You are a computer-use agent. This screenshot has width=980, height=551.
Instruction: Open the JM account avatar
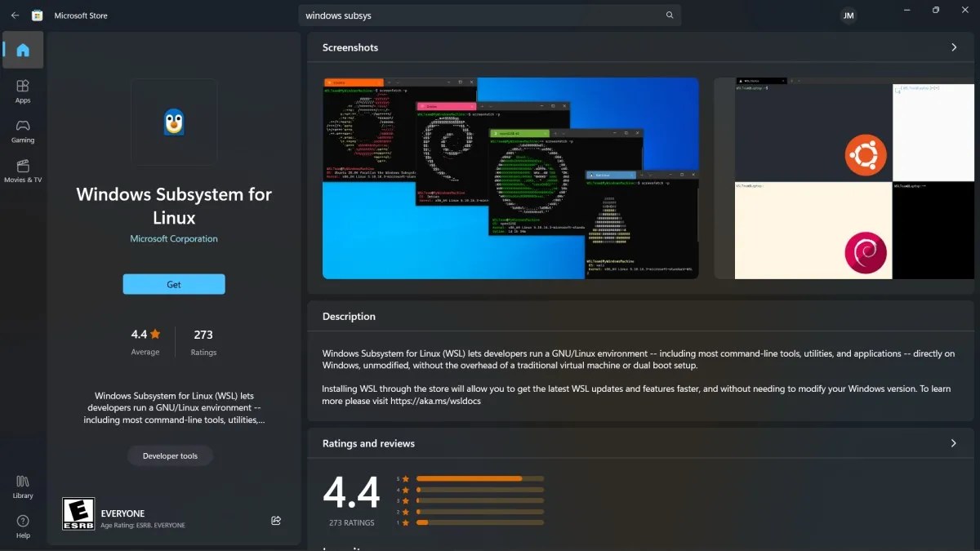848,15
